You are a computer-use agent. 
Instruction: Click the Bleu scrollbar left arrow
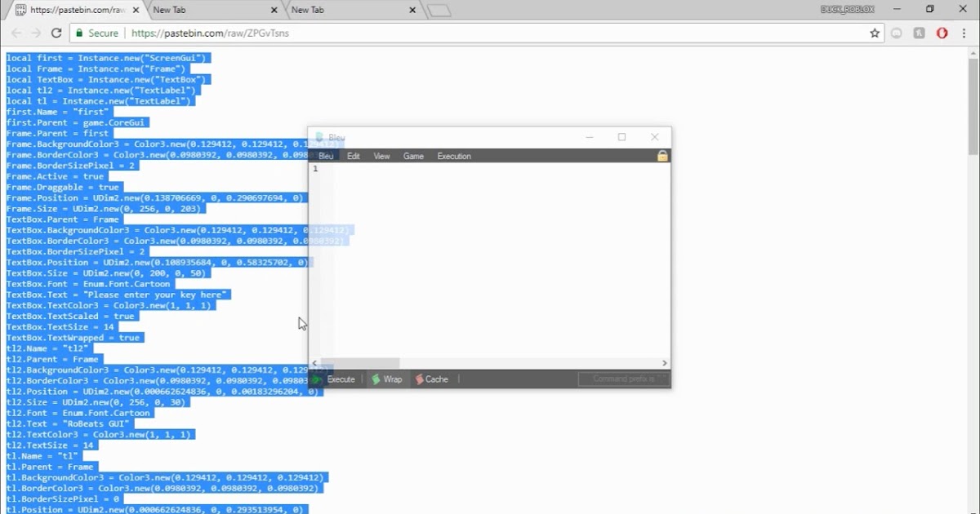point(315,363)
